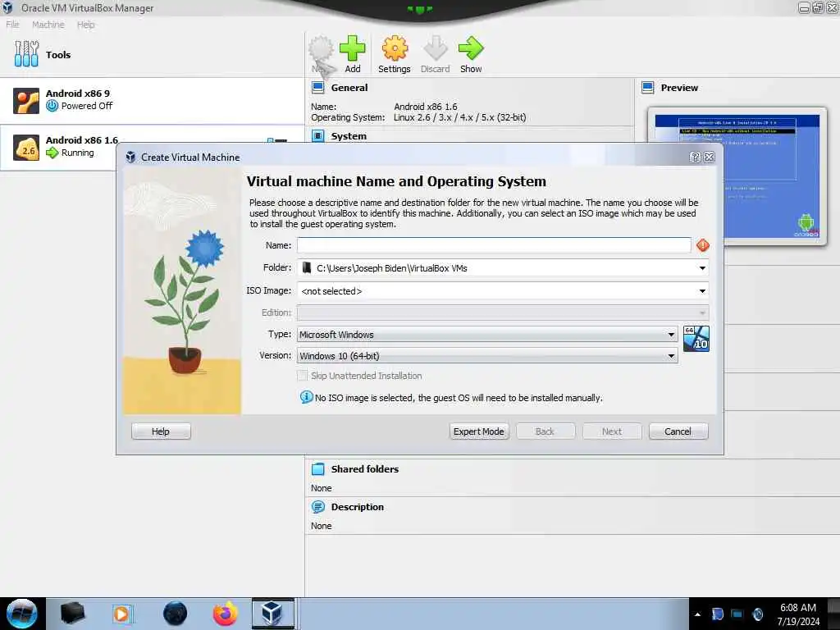
Task: Show hidden tray icons arrow
Action: click(697, 614)
